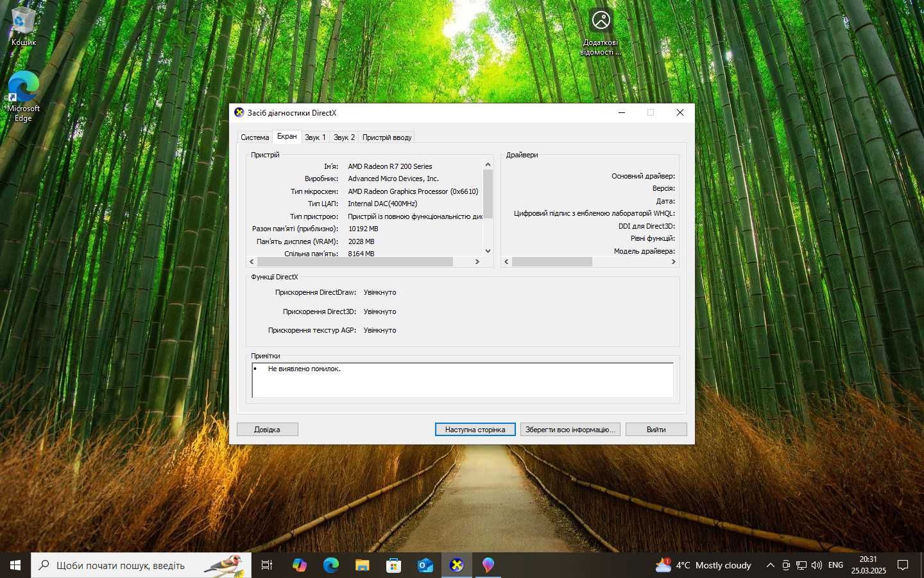Viewport: 924px width, 578px height.
Task: Show hidden tray icons with the chevron
Action: coord(770,565)
